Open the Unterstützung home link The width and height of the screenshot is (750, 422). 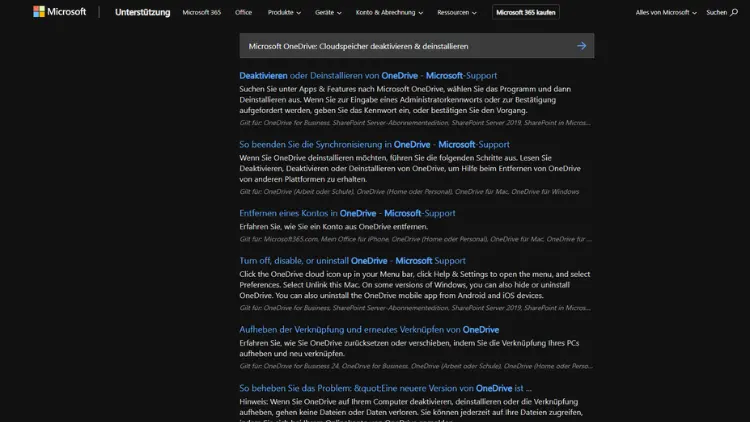(x=143, y=12)
